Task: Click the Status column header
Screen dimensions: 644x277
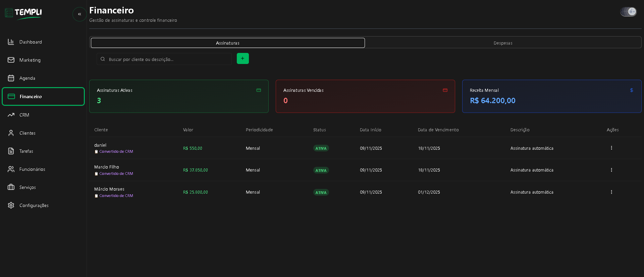Action: point(320,130)
